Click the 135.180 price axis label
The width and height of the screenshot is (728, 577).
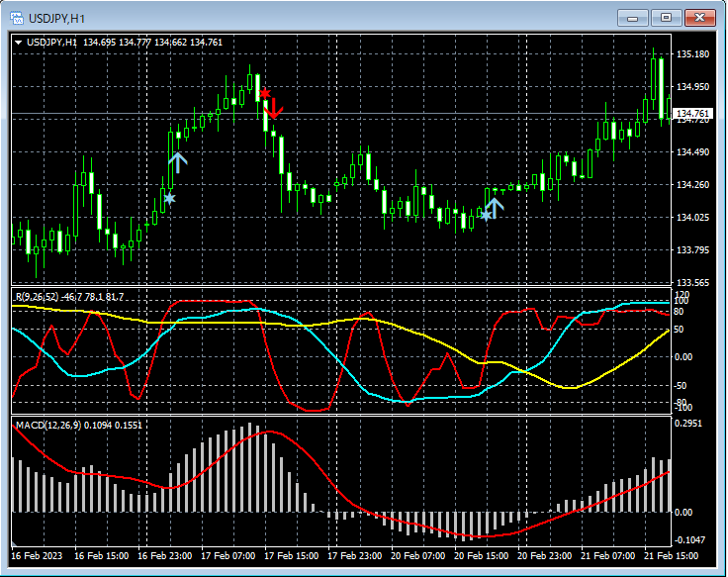[692, 53]
